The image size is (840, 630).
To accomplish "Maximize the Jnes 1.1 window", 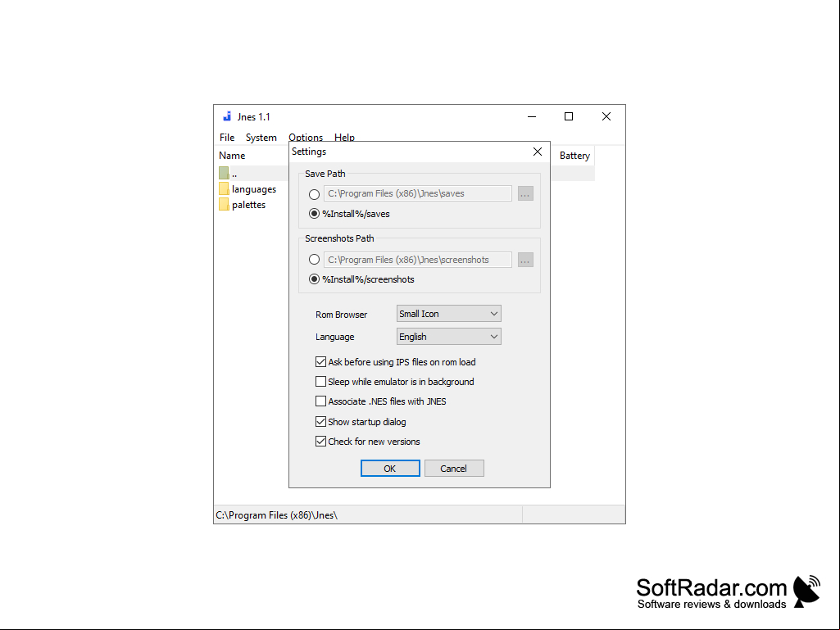I will [569, 116].
